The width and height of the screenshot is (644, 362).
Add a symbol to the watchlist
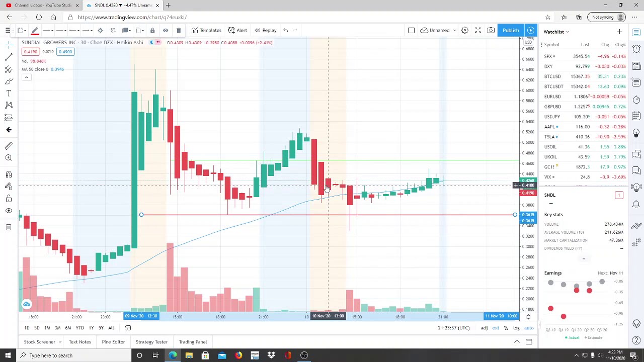tap(619, 32)
